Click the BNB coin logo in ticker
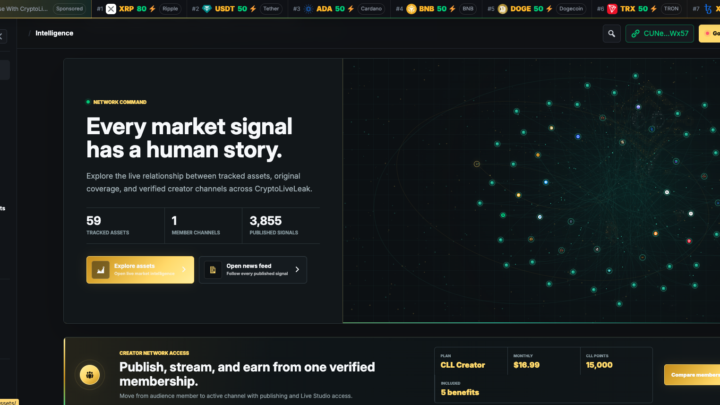Viewport: 720px width, 405px height. tap(411, 9)
